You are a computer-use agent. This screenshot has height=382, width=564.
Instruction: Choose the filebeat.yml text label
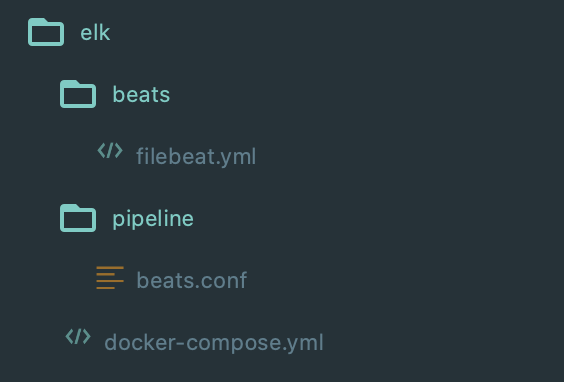(196, 156)
